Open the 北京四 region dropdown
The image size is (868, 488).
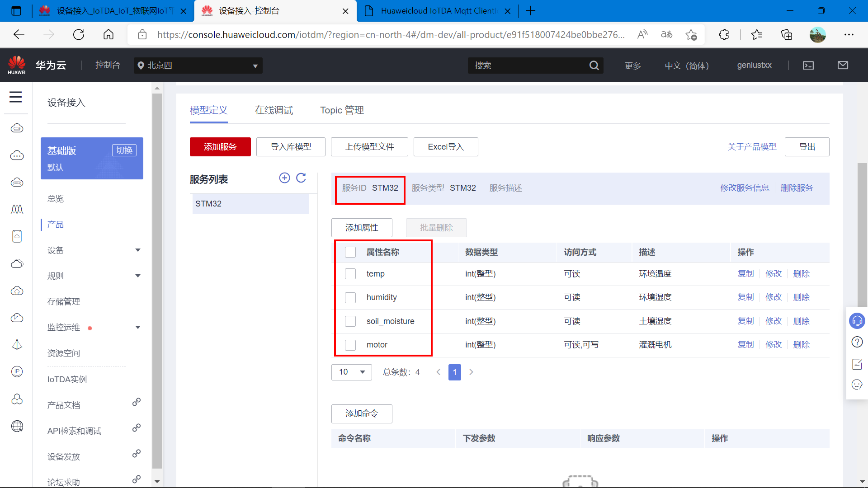pos(198,66)
